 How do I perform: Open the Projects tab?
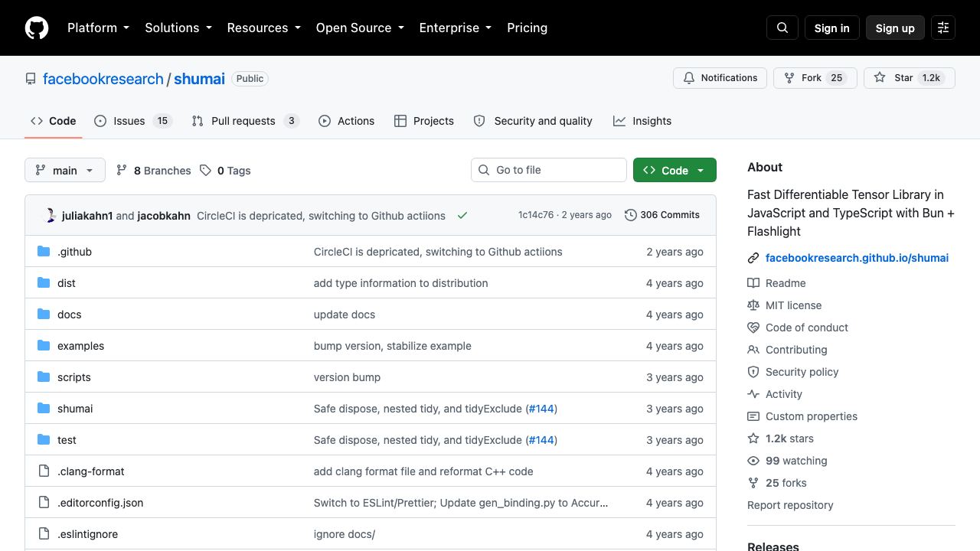[424, 121]
